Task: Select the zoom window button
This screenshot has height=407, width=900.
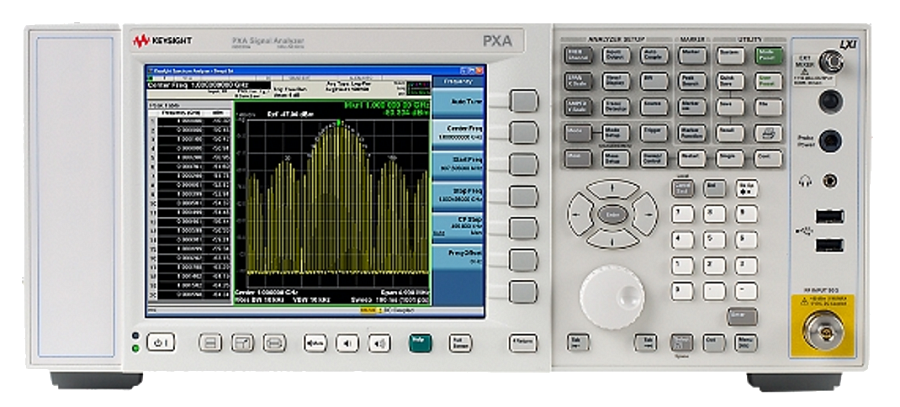Action: [x=242, y=343]
